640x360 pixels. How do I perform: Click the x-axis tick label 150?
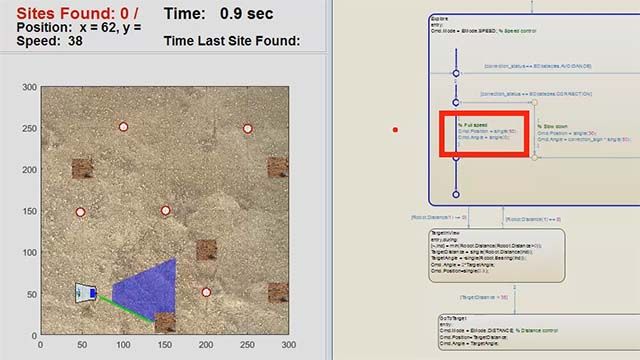164,345
